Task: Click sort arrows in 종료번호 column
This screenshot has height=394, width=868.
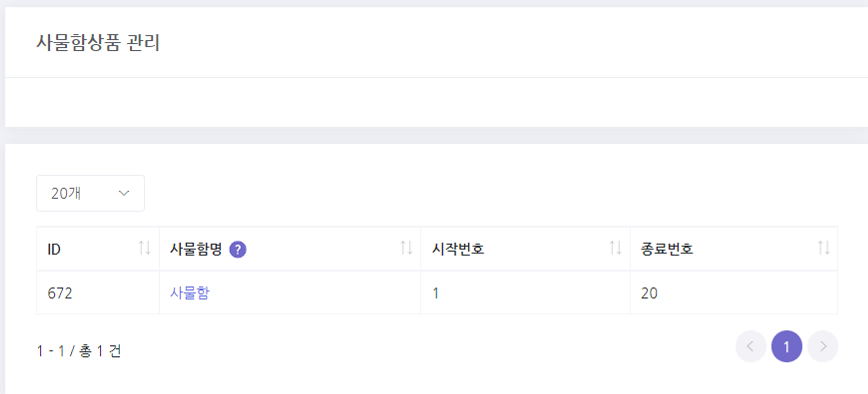Action: coord(824,248)
